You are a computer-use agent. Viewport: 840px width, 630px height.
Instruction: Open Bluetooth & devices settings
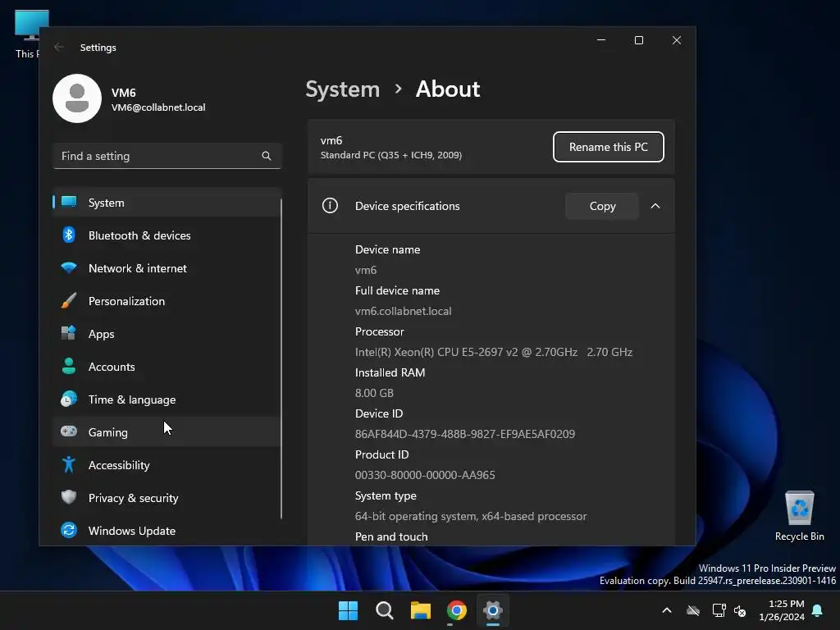[167, 235]
